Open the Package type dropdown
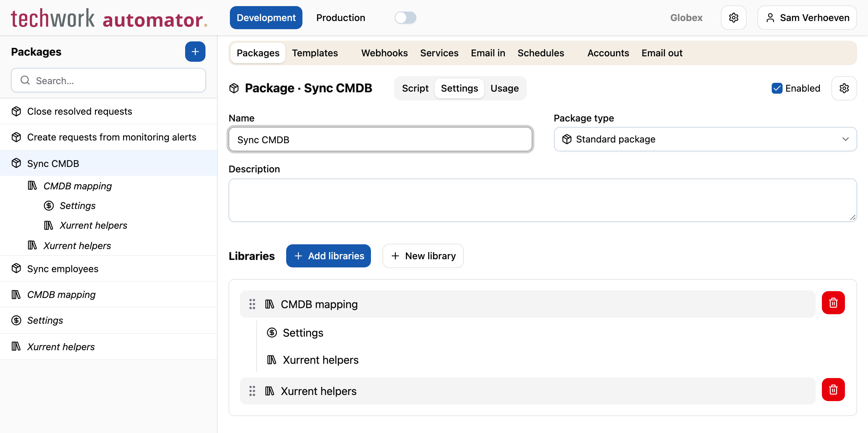868x433 pixels. (x=705, y=139)
